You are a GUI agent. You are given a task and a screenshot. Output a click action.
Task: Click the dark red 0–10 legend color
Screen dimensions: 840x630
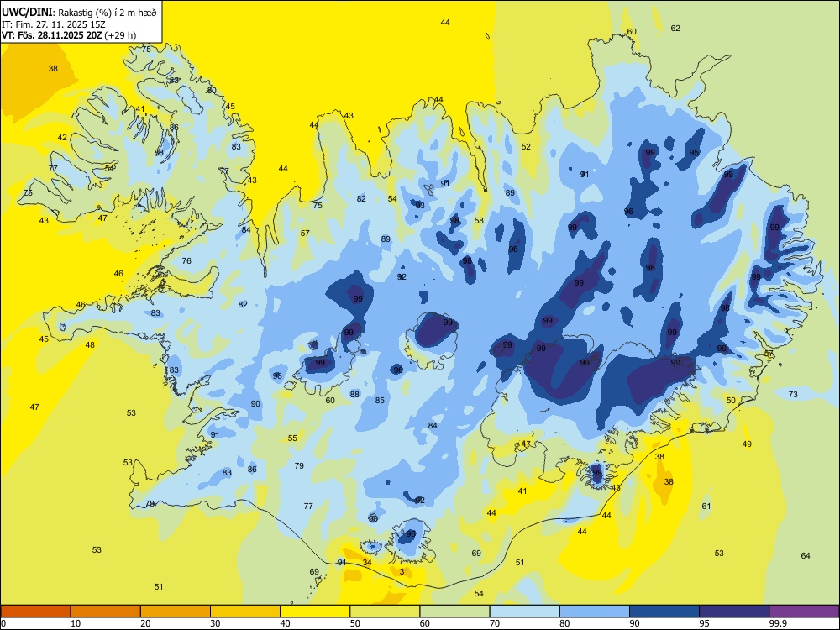(x=35, y=612)
